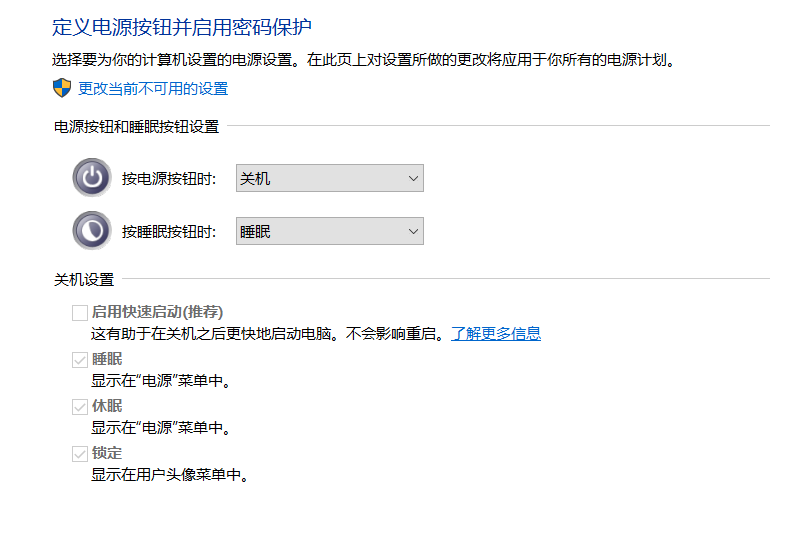
Task: Toggle the 锁定 checkbox
Action: (x=80, y=453)
